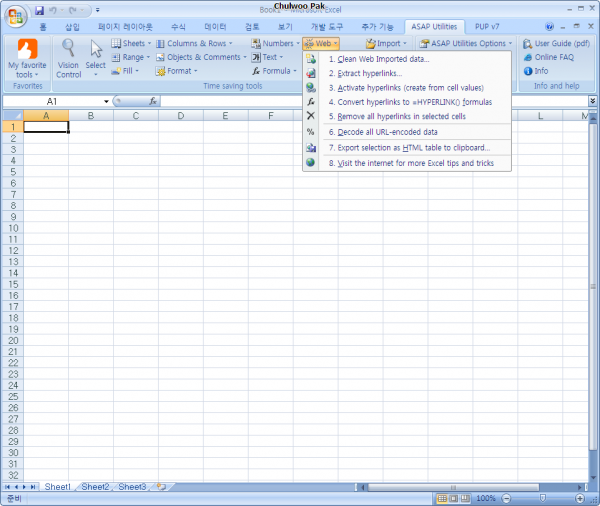Click the globe icon for Excel tips

tap(311, 163)
